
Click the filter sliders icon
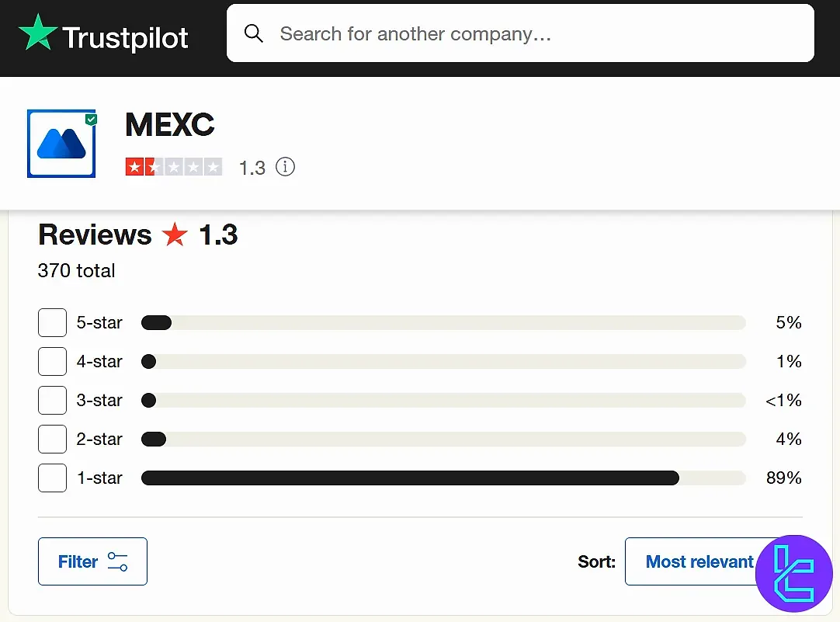[117, 561]
